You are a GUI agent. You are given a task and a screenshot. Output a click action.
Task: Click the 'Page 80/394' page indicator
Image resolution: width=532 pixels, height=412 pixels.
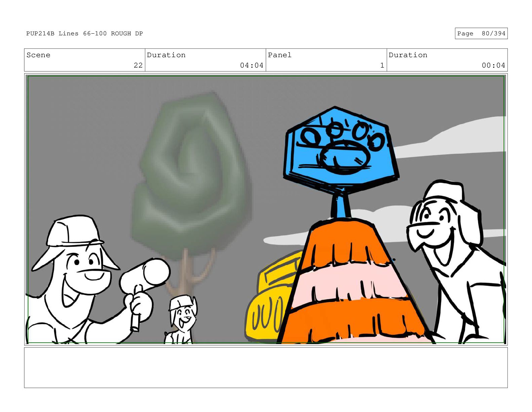pos(481,33)
